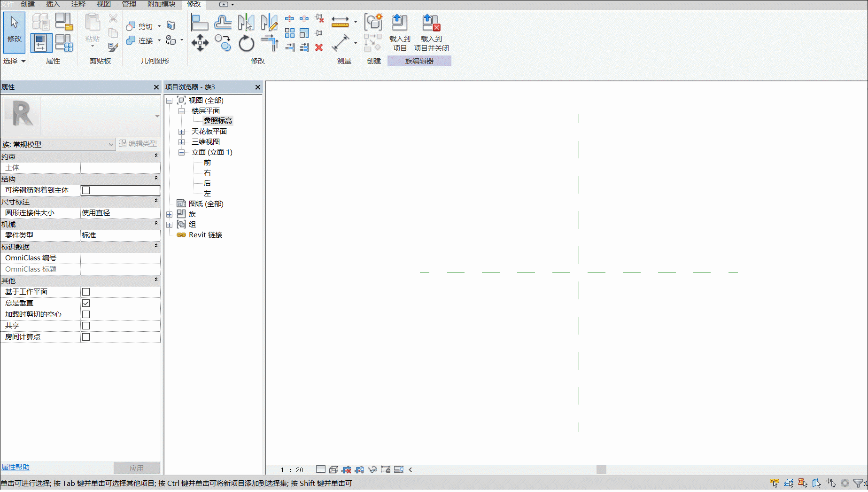Image resolution: width=868 pixels, height=492 pixels.
Task: Open the 附加模块 ribbon tab
Action: click(162, 4)
